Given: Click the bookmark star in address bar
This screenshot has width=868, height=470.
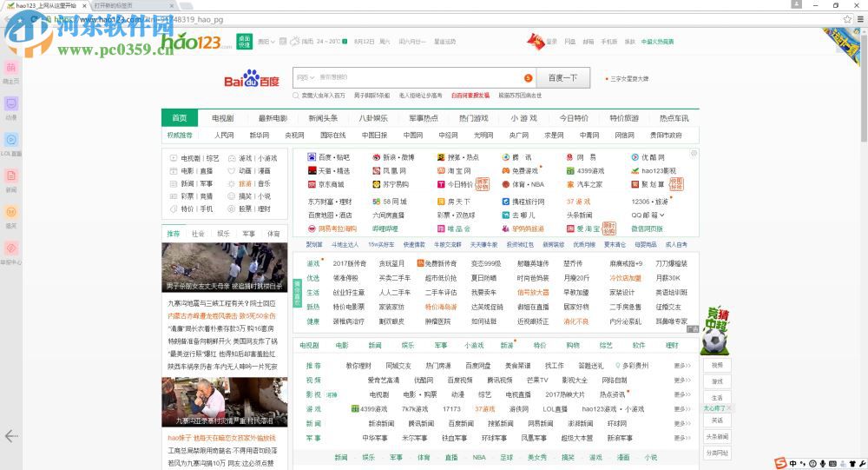Looking at the screenshot, I should tap(847, 19).
